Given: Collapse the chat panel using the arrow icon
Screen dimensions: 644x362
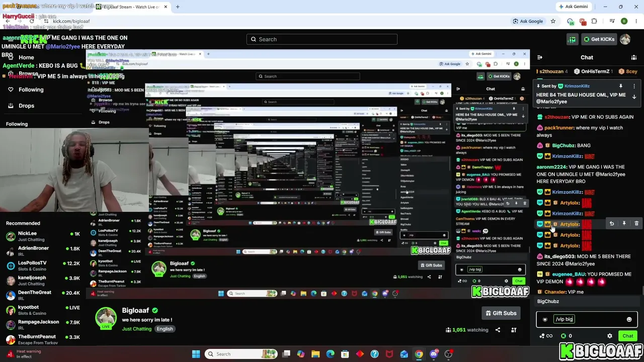Looking at the screenshot, I should click(x=539, y=57).
